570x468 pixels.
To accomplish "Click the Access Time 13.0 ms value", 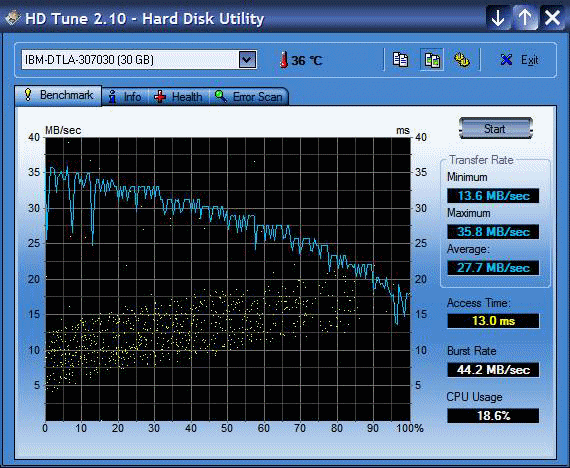I will [493, 321].
